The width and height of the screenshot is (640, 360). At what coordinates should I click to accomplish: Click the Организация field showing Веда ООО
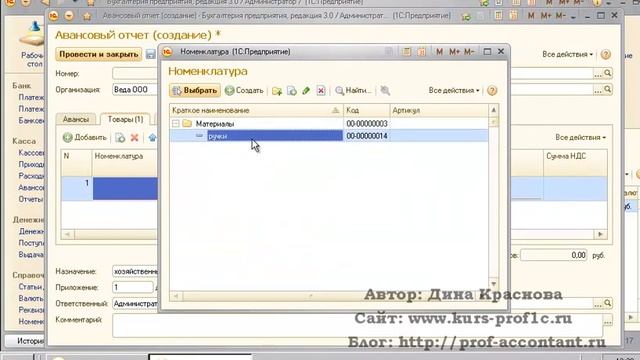(x=135, y=89)
